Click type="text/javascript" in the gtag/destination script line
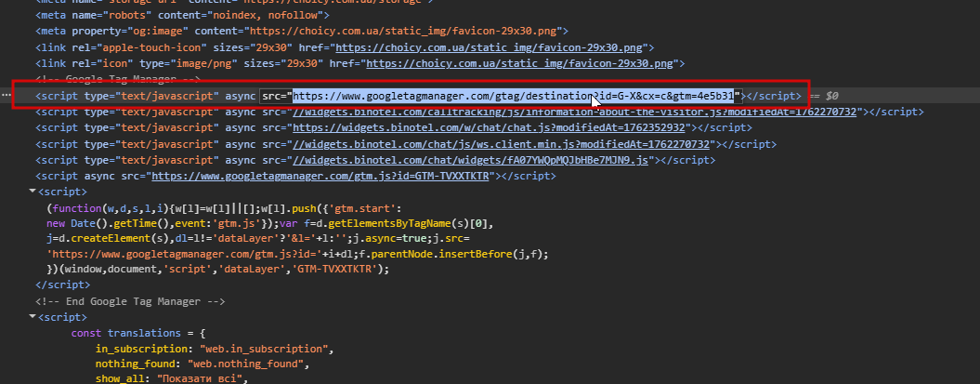This screenshot has width=980, height=384. (x=151, y=96)
